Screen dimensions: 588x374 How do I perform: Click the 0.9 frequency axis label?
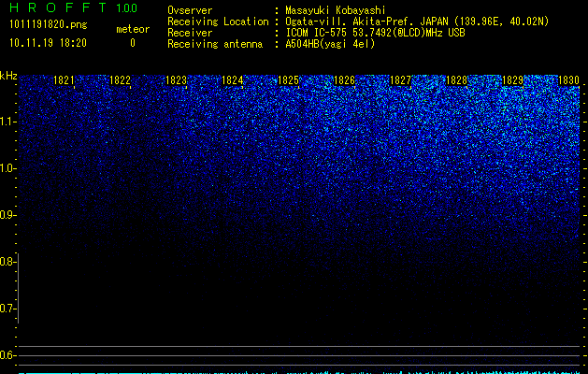[x=7, y=215]
